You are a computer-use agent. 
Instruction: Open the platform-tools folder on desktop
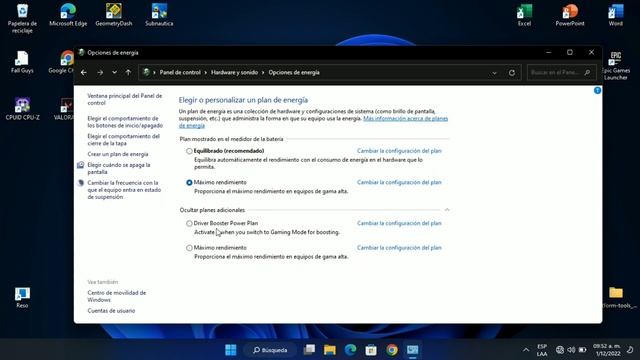click(x=616, y=297)
